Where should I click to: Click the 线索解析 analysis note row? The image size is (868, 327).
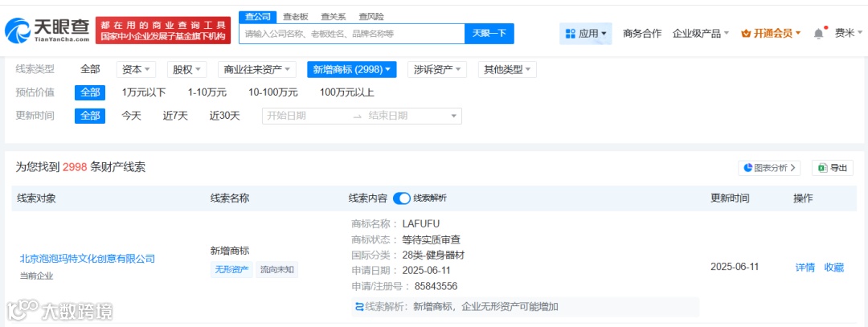point(526,307)
